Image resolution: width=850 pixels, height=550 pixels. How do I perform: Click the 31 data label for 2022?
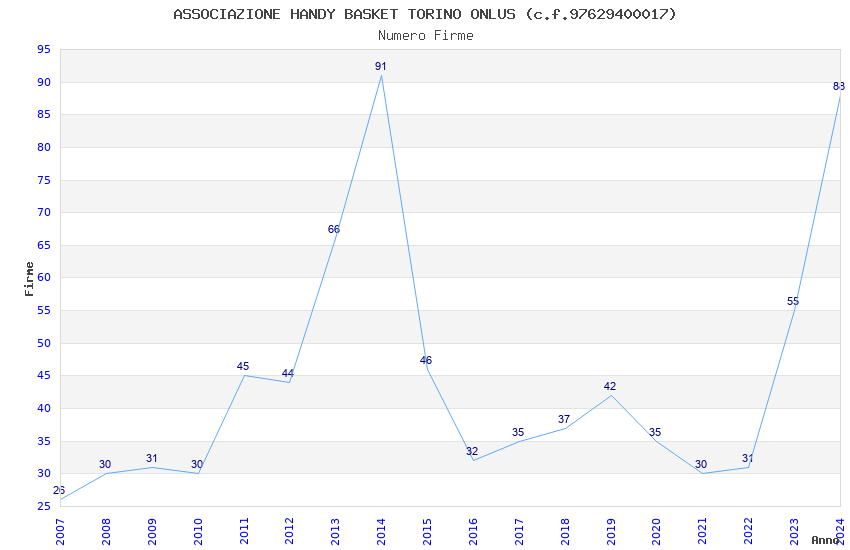748,458
